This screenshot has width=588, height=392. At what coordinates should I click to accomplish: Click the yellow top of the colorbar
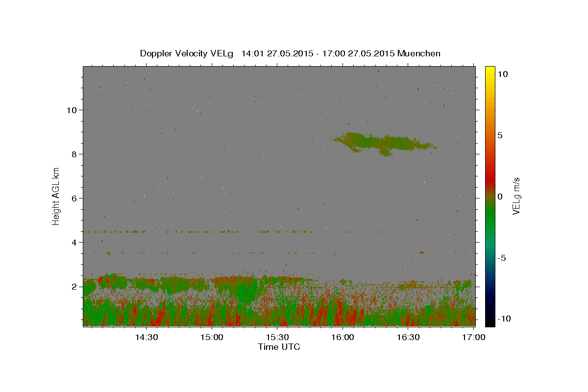(x=490, y=71)
